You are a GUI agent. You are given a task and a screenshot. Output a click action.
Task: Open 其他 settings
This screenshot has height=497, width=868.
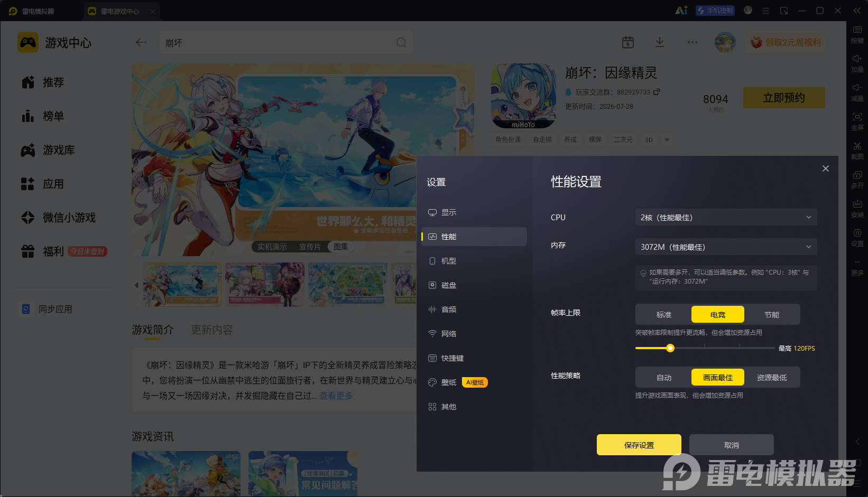click(x=474, y=407)
